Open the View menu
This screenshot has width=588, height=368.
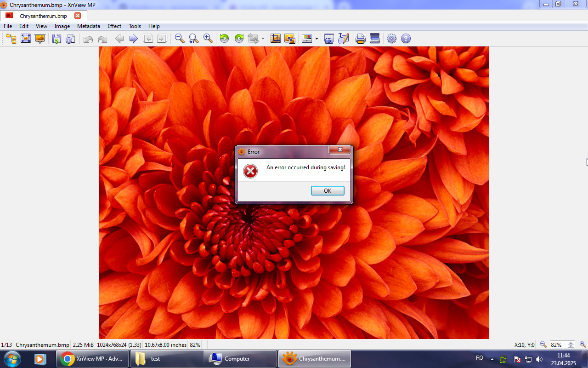pos(41,26)
